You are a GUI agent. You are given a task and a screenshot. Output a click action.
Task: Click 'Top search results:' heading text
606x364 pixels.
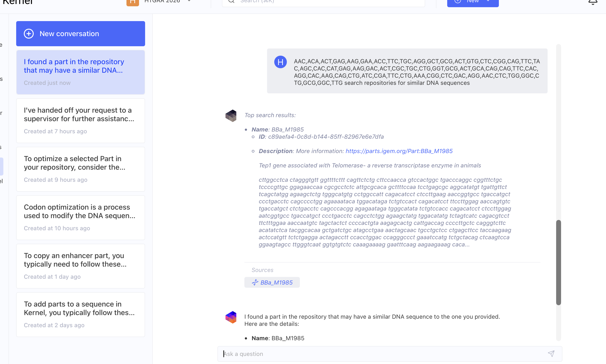(x=270, y=115)
